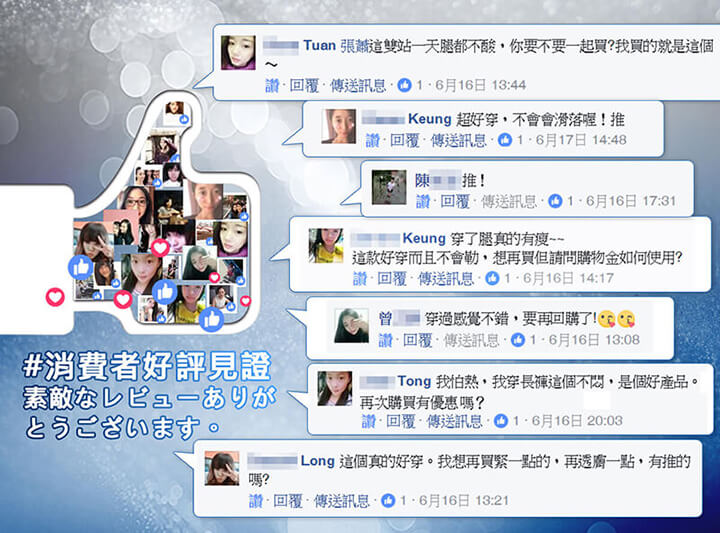Screen dimensions: 720x533
Task: Open tagged name 張馨 in Tuan's comment
Action: coord(354,46)
